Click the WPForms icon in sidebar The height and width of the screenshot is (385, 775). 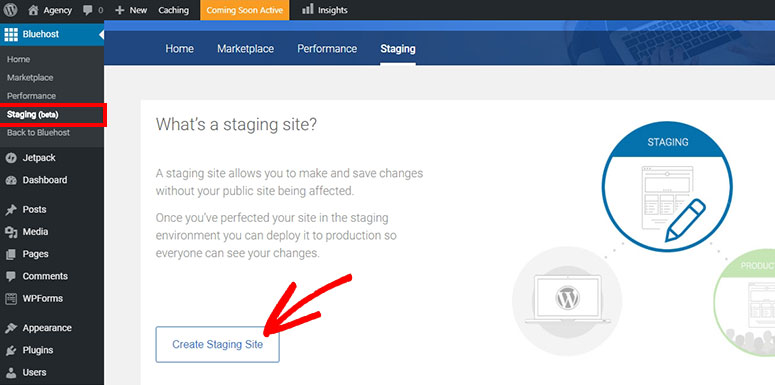point(11,299)
